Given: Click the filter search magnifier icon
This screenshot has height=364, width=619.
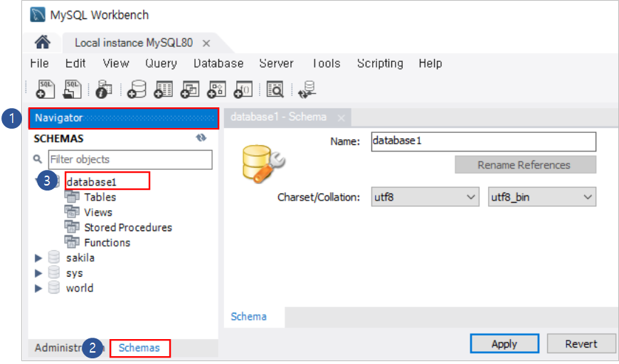Looking at the screenshot, I should (x=38, y=159).
